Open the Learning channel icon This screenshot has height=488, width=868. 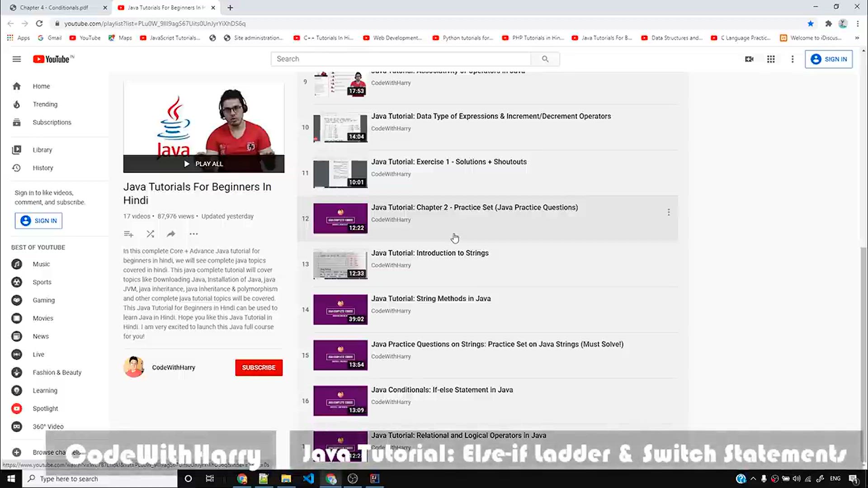coord(17,390)
